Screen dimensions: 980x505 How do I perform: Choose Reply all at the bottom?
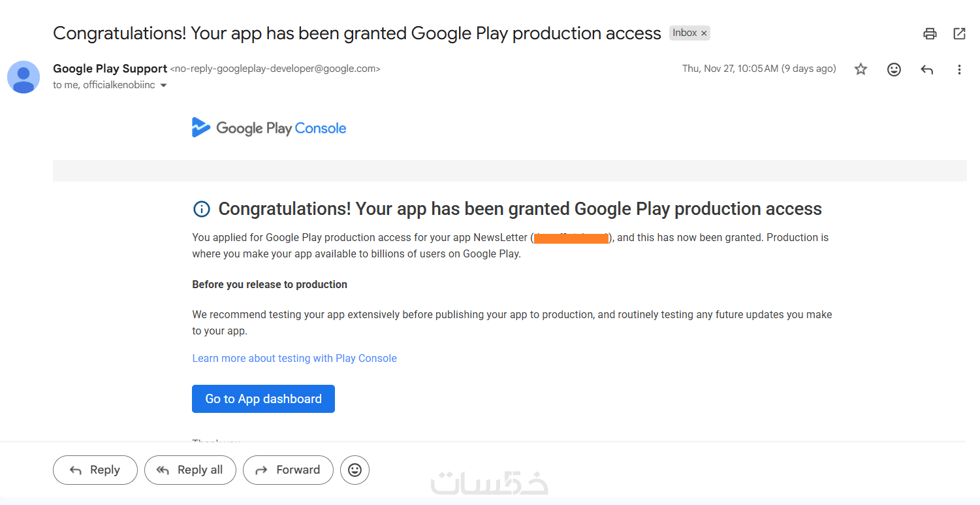tap(190, 470)
